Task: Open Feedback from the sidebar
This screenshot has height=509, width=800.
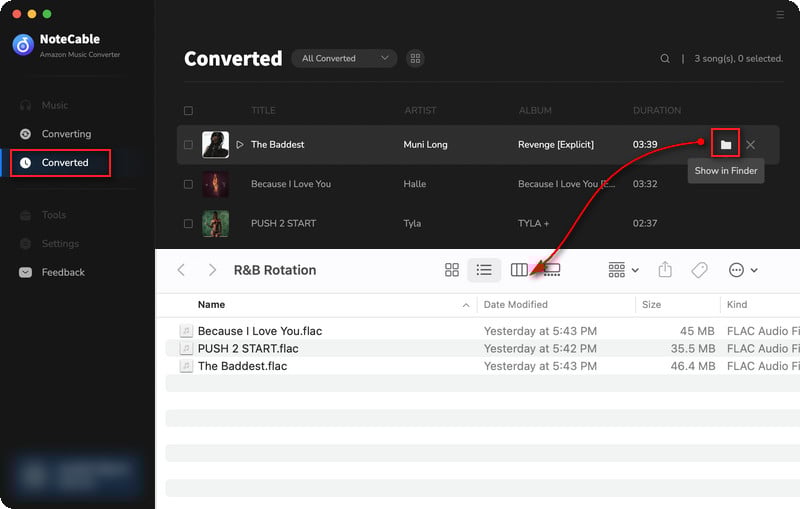Action: [x=63, y=272]
